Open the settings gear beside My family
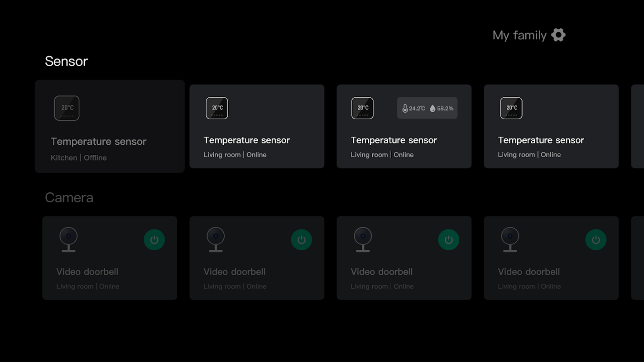The height and width of the screenshot is (362, 644). click(558, 35)
